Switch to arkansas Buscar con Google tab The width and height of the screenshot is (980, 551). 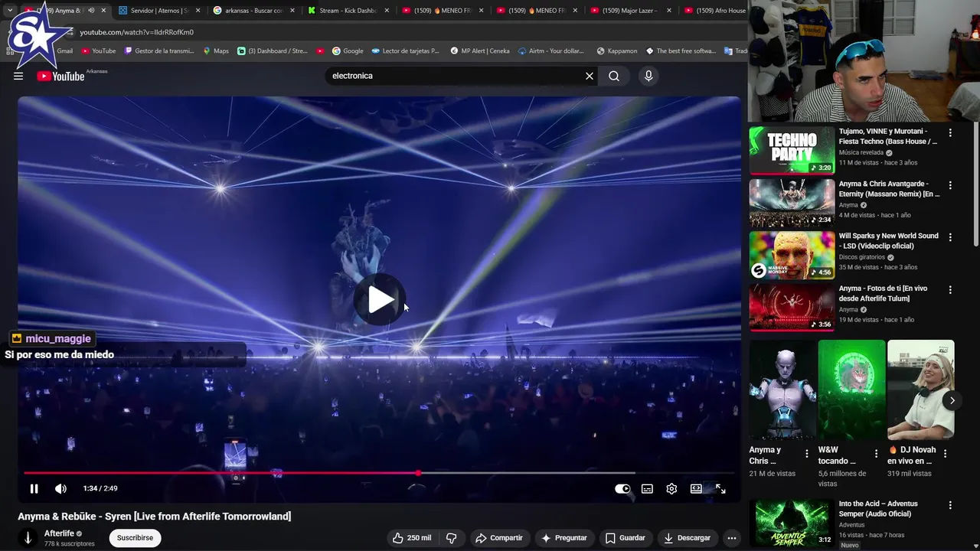tap(253, 11)
